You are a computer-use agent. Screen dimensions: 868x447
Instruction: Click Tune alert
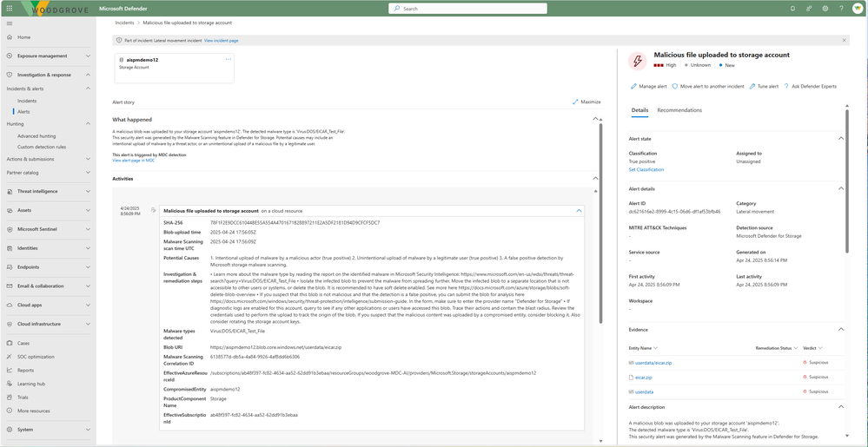764,86
